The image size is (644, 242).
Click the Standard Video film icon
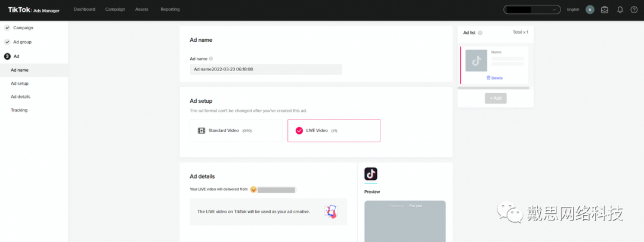(x=202, y=130)
